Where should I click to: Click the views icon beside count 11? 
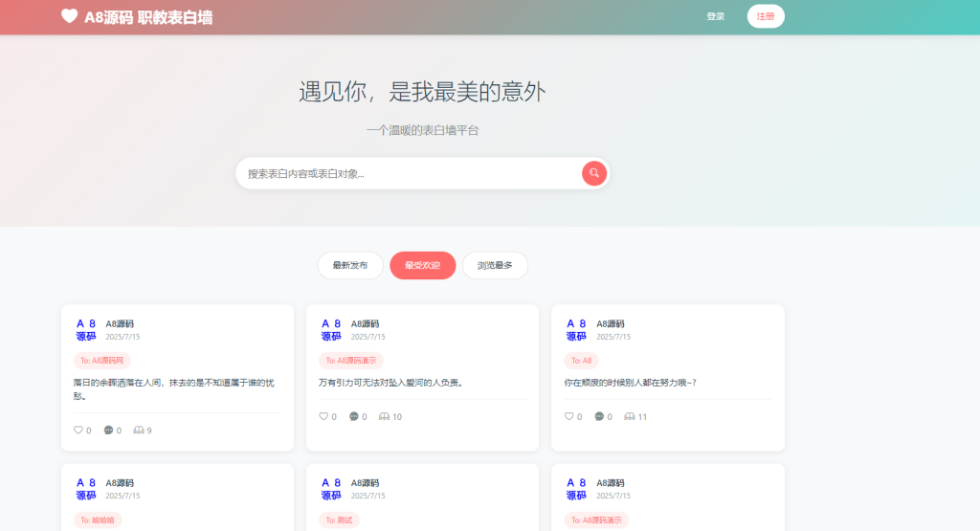coord(630,416)
